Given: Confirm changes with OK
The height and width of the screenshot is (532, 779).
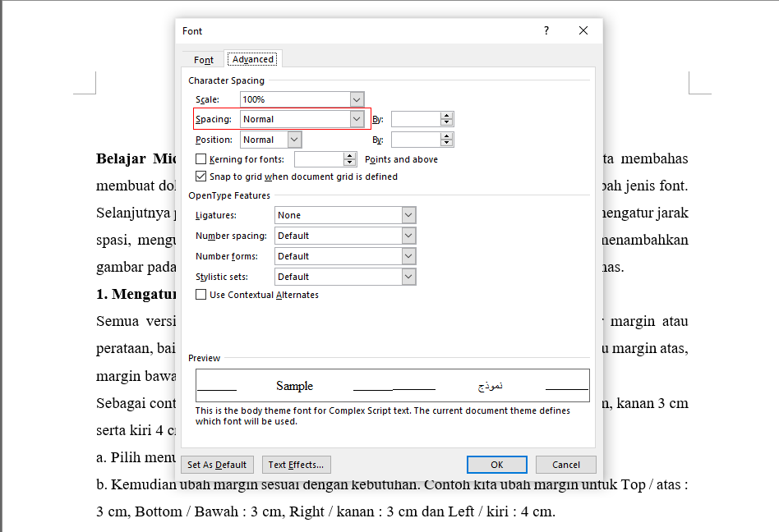Looking at the screenshot, I should pos(496,464).
